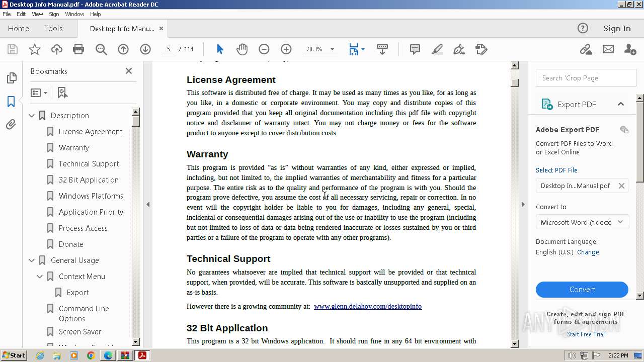Open the Edit menu
The width and height of the screenshot is (644, 362).
[x=21, y=14]
